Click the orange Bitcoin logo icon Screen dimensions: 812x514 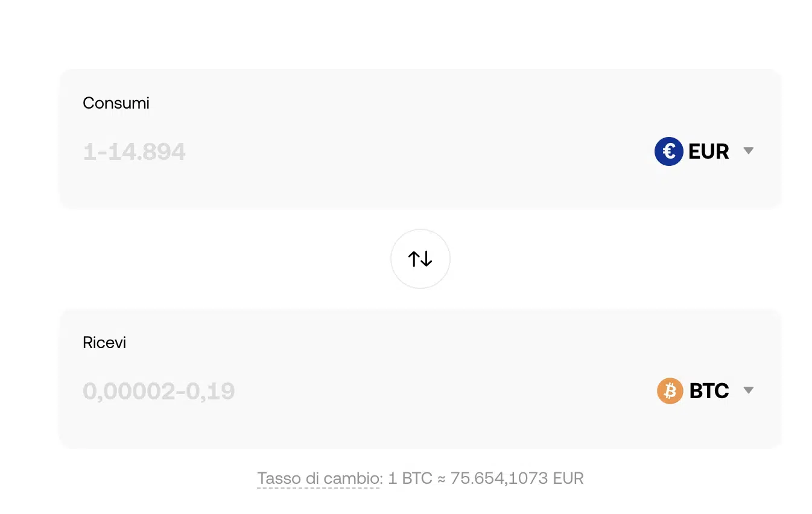pyautogui.click(x=670, y=391)
